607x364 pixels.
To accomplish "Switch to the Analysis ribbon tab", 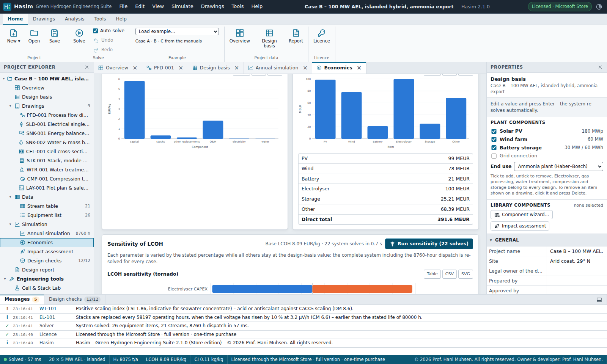I will (x=74, y=19).
